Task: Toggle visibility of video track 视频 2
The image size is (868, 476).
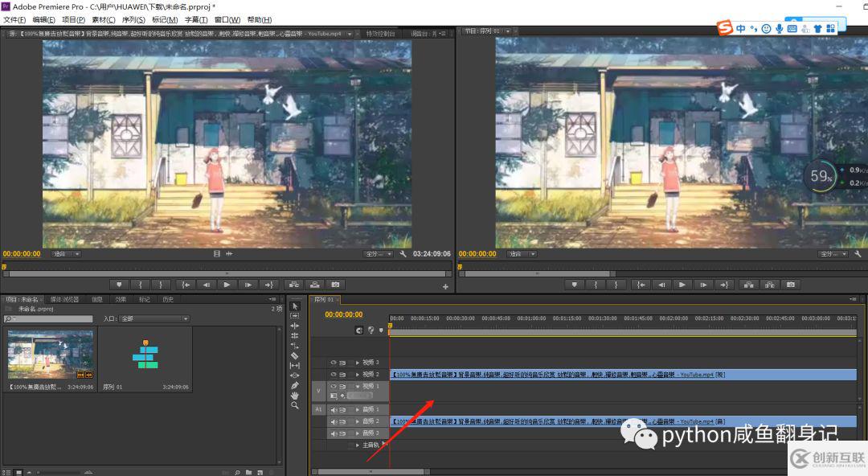Action: click(334, 374)
